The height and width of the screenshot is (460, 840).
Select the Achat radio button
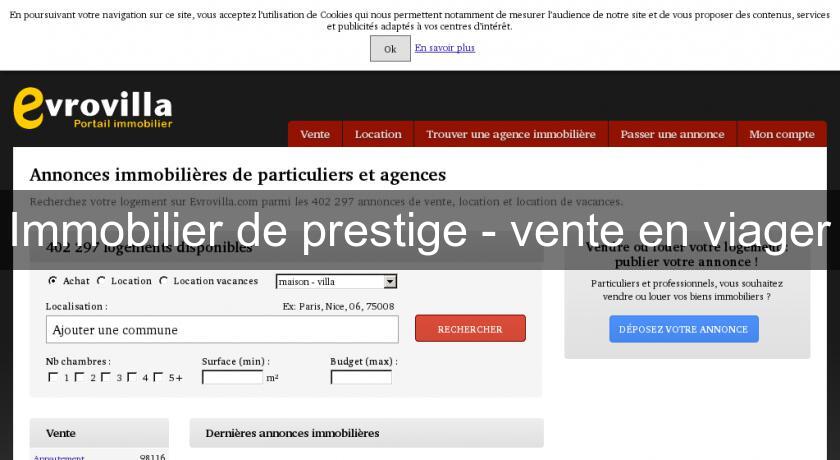click(x=53, y=281)
